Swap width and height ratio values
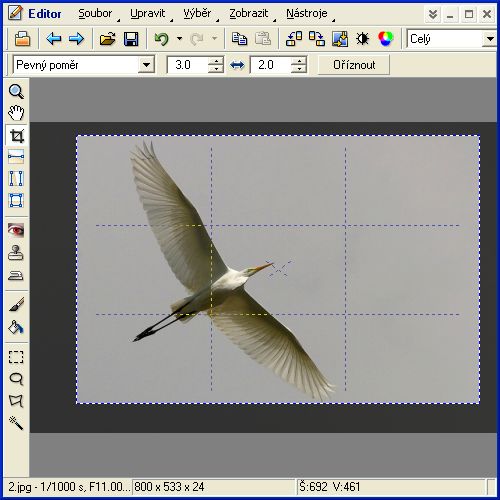The height and width of the screenshot is (500, 500). tap(237, 65)
